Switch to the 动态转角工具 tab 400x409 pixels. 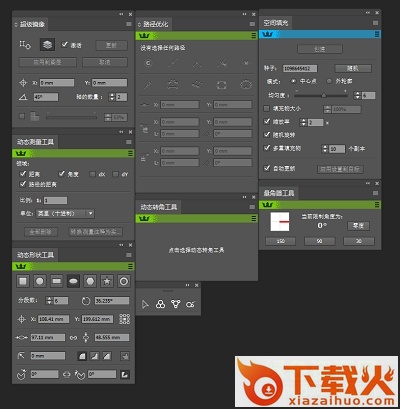click(159, 207)
